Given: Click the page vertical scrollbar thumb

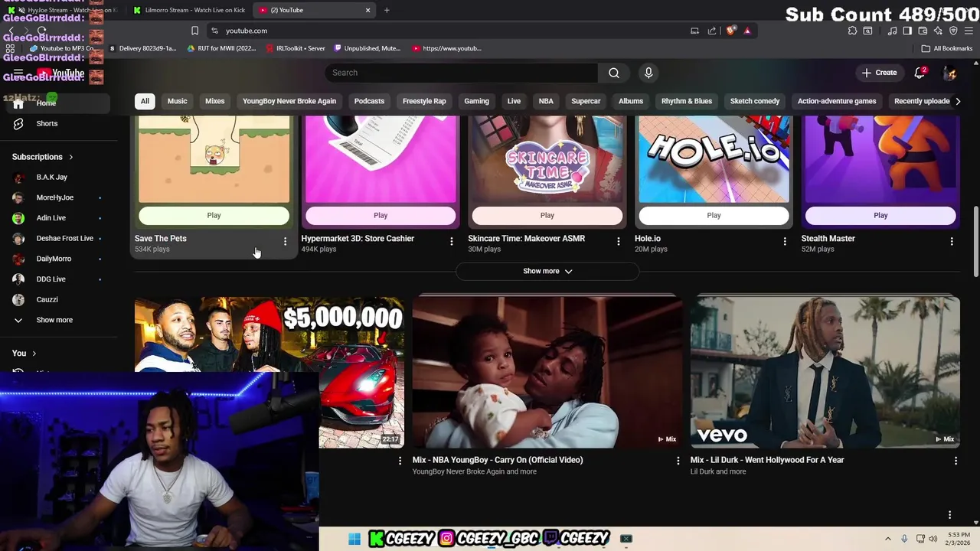Looking at the screenshot, I should pyautogui.click(x=975, y=241).
